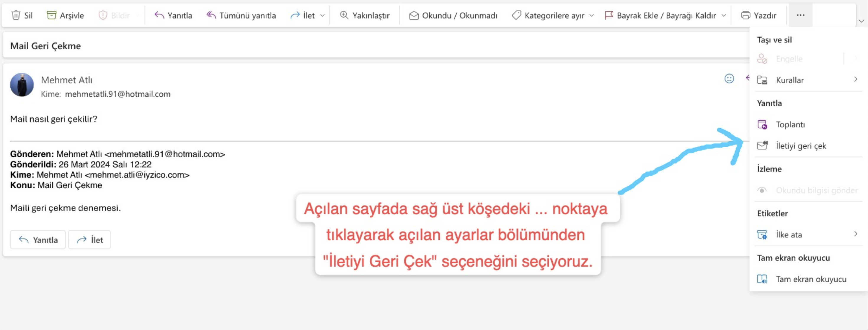Viewport: 868px width, 330px height.
Task: Click the Yanıtla reply arrow in toolbar
Action: click(x=159, y=15)
